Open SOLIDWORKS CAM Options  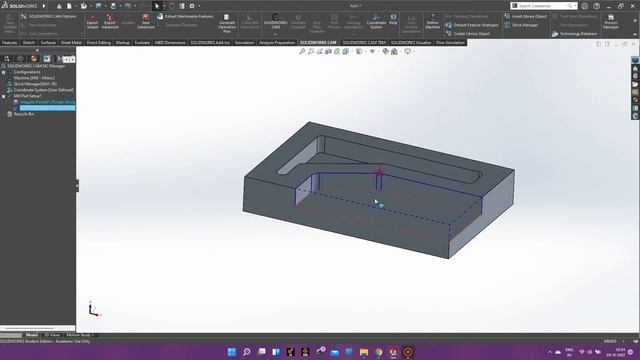pos(48,16)
